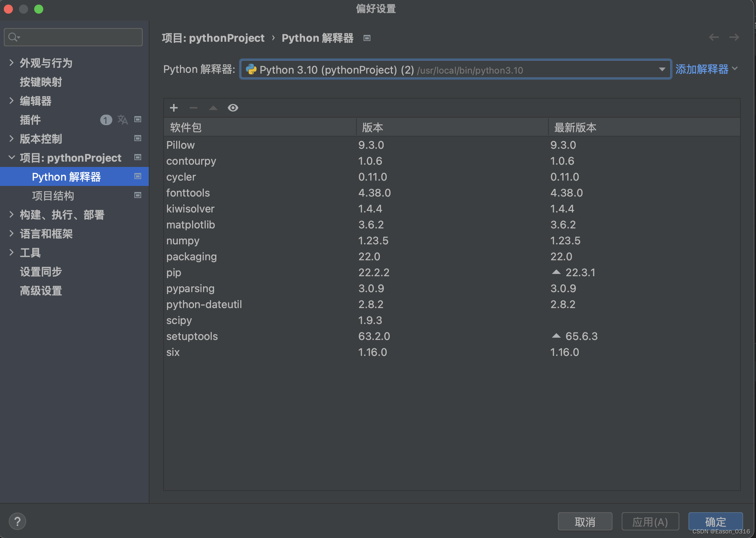The height and width of the screenshot is (538, 756).
Task: Click the 取消 button
Action: (585, 522)
